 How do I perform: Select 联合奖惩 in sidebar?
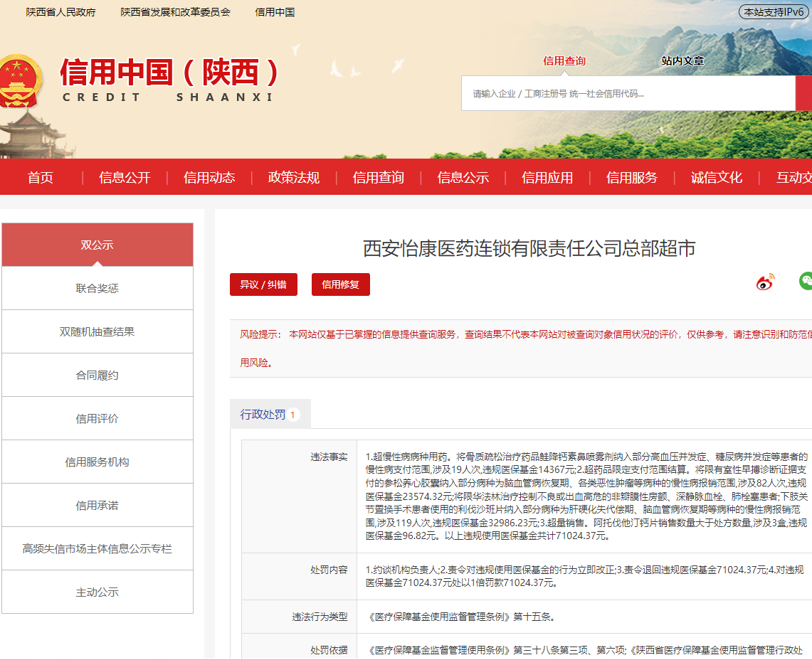[x=97, y=288]
